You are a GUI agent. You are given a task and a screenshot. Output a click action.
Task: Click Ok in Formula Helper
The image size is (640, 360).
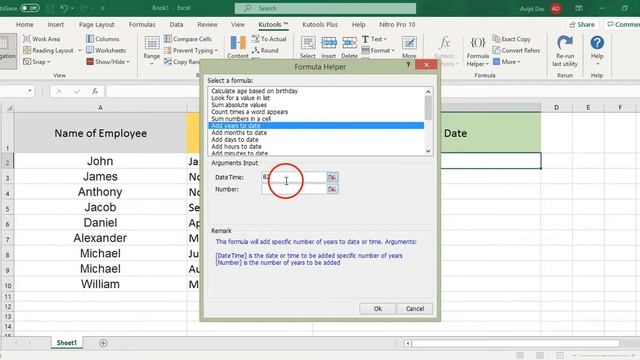click(378, 309)
